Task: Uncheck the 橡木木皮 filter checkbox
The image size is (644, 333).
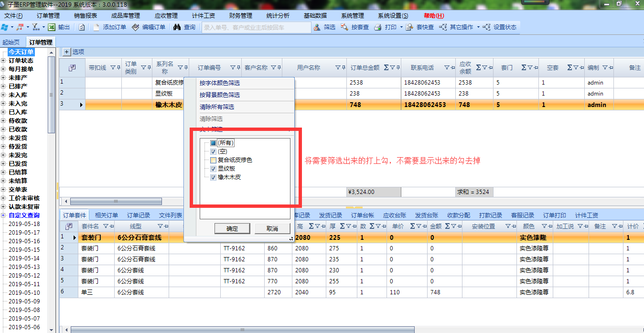Action: pyautogui.click(x=213, y=177)
